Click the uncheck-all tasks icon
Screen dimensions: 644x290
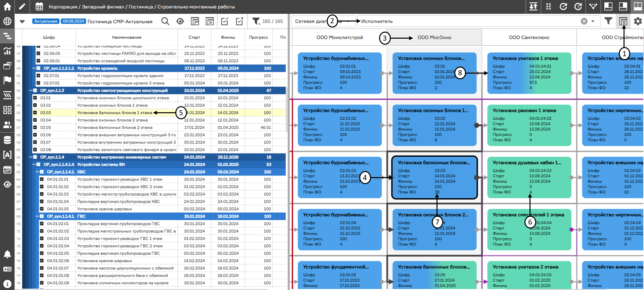coord(239,21)
